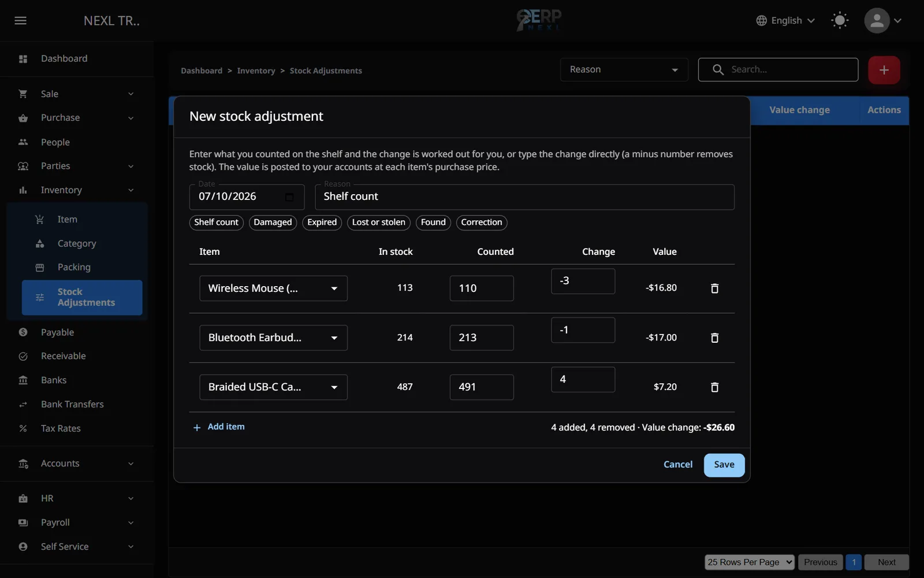Choose the Damaged reason chip
Viewport: 924px width, 578px height.
point(273,223)
